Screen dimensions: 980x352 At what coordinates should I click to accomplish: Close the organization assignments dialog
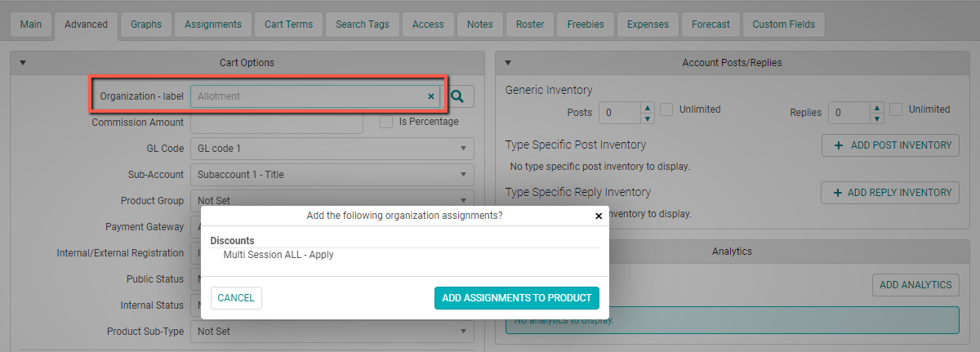click(599, 216)
